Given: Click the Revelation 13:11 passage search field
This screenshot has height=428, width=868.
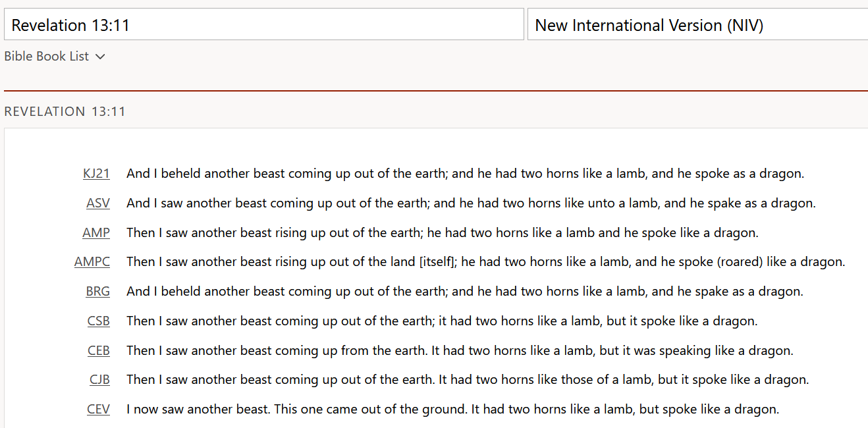Looking at the screenshot, I should [263, 24].
